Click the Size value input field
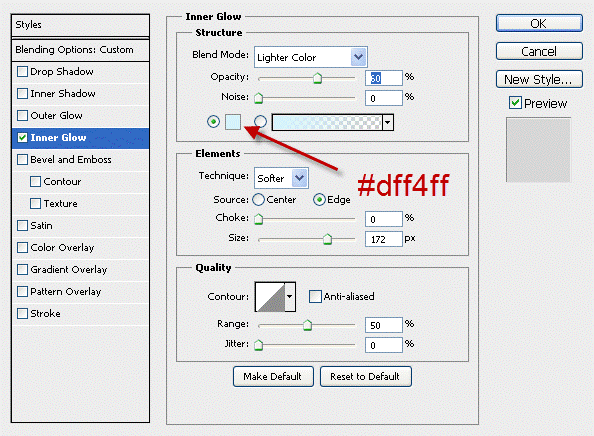The image size is (594, 436). pos(383,239)
